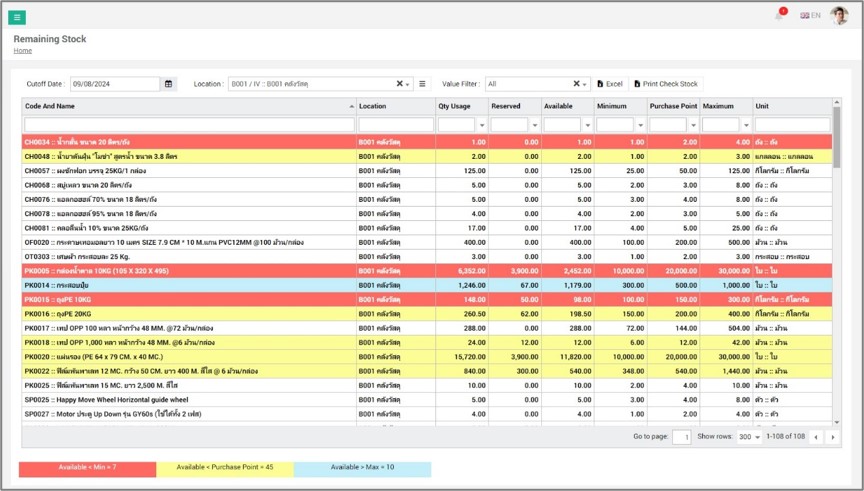
Task: Click Available 11,820.00 cell
Action: [x=568, y=357]
